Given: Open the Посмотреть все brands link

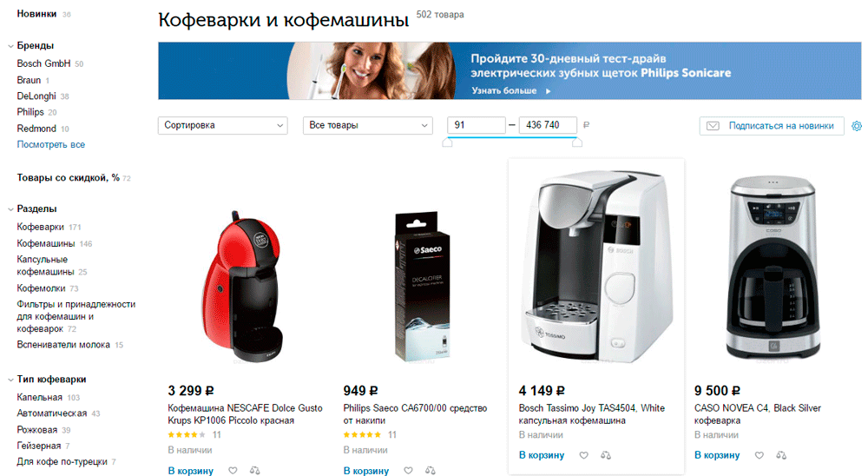Looking at the screenshot, I should coord(51,144).
